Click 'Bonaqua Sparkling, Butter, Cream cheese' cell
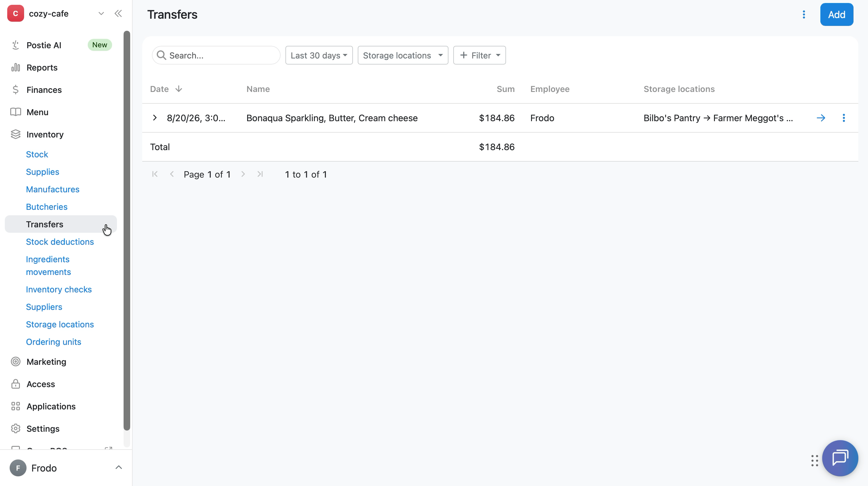The height and width of the screenshot is (486, 868). click(x=332, y=118)
